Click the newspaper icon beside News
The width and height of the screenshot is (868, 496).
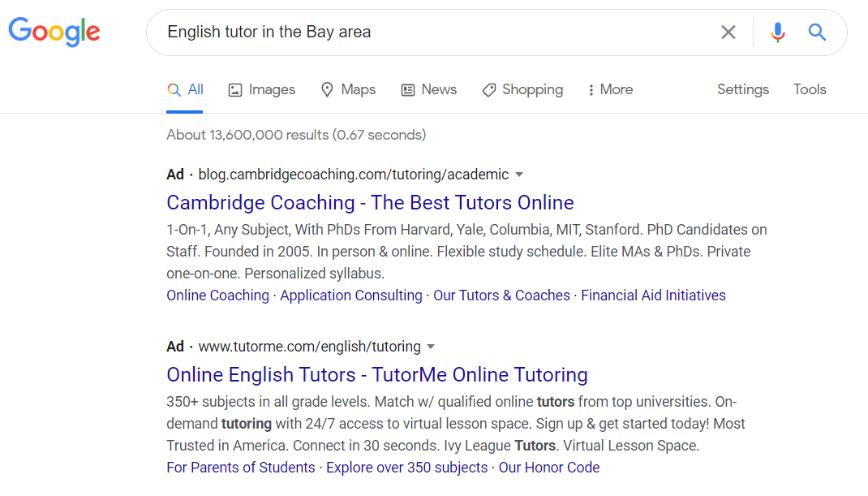(406, 89)
